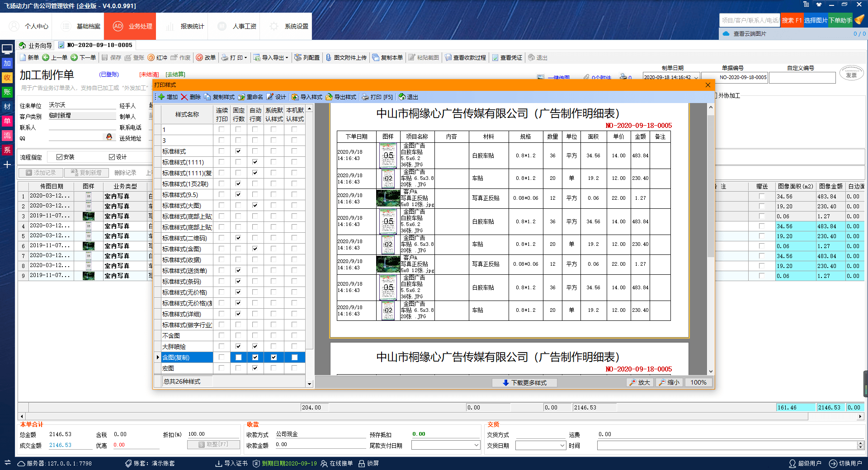Upload attachments via 图文附件上传 icon
The height and width of the screenshot is (470, 868).
pyautogui.click(x=346, y=57)
